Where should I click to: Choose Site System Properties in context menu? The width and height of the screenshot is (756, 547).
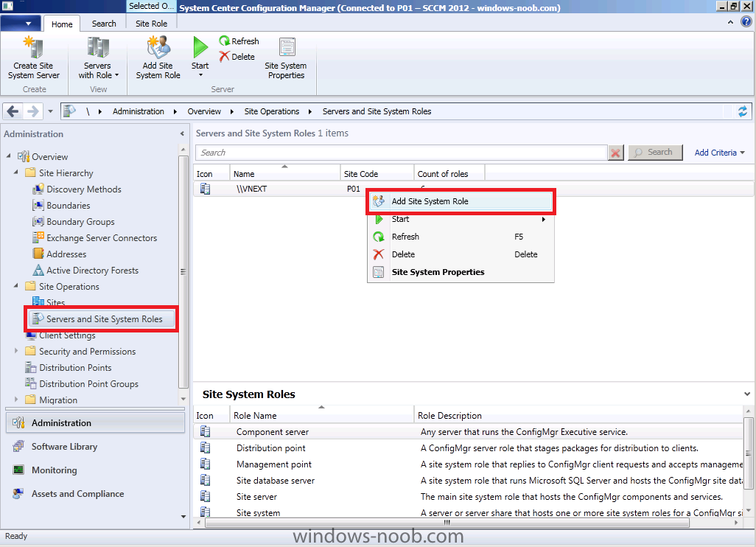pos(461,272)
